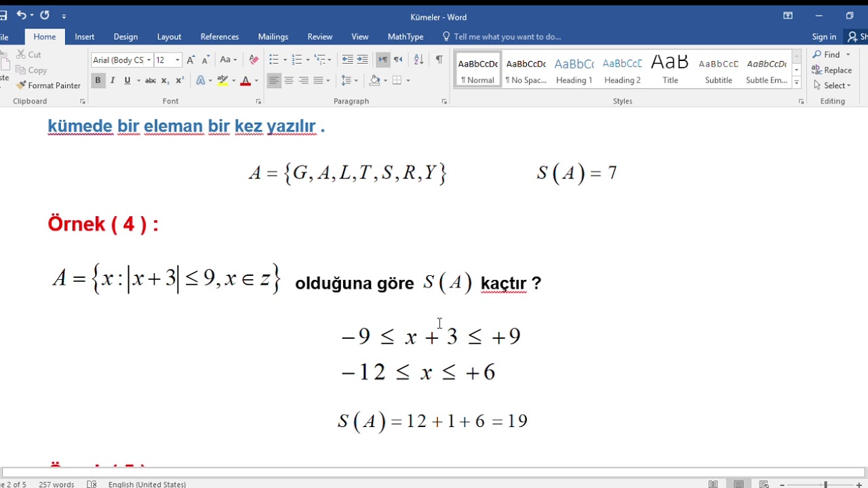
Task: Click the Save icon in quick access toolbar
Action: coord(3,15)
